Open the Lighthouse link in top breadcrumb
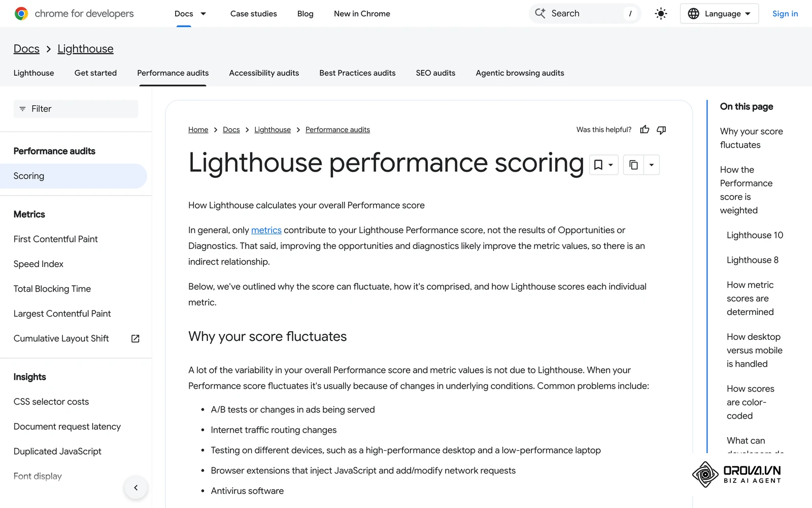 85,49
